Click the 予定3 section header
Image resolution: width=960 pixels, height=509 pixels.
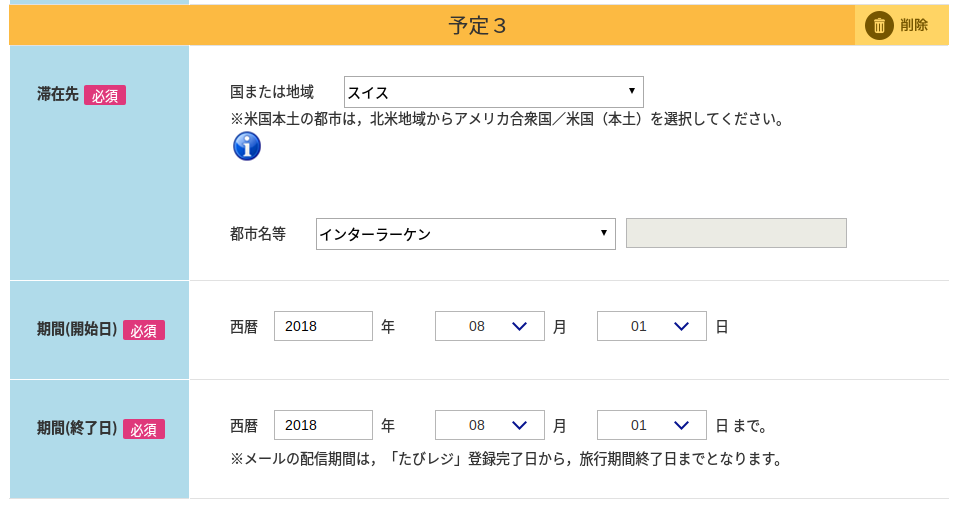(478, 26)
